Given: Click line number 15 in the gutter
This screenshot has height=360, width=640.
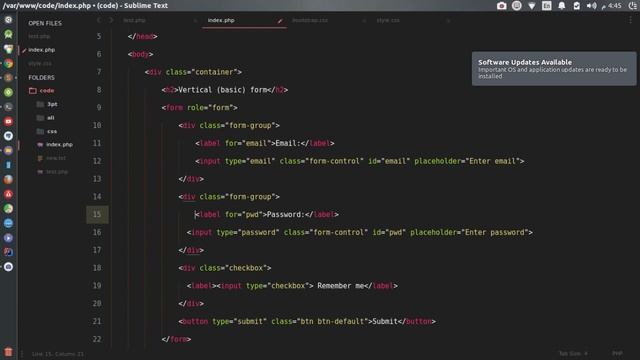Looking at the screenshot, I should 97,214.
